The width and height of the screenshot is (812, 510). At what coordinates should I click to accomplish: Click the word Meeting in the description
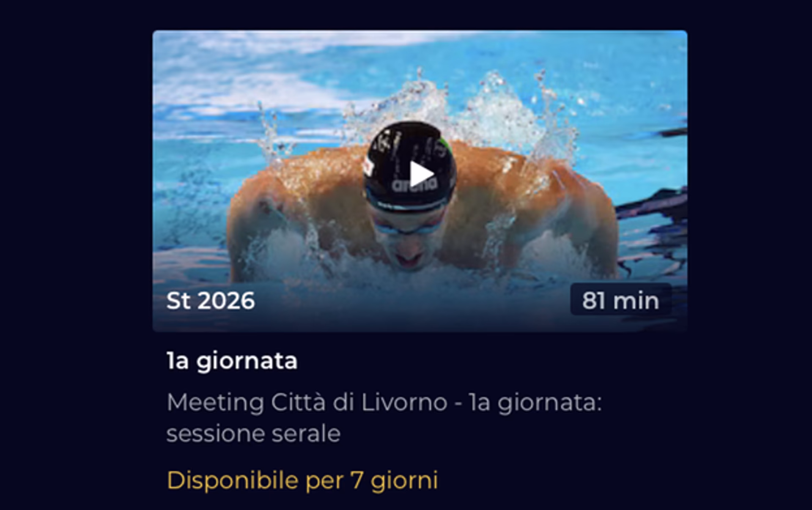(215, 403)
